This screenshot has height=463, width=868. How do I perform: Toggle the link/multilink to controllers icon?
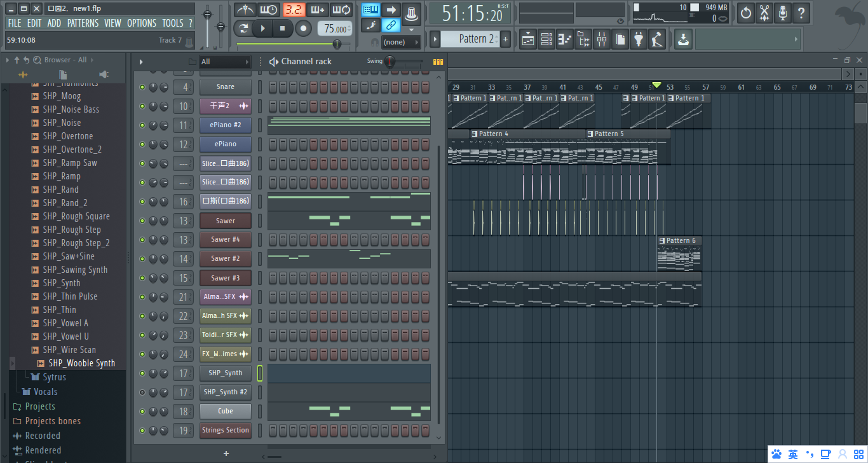391,25
